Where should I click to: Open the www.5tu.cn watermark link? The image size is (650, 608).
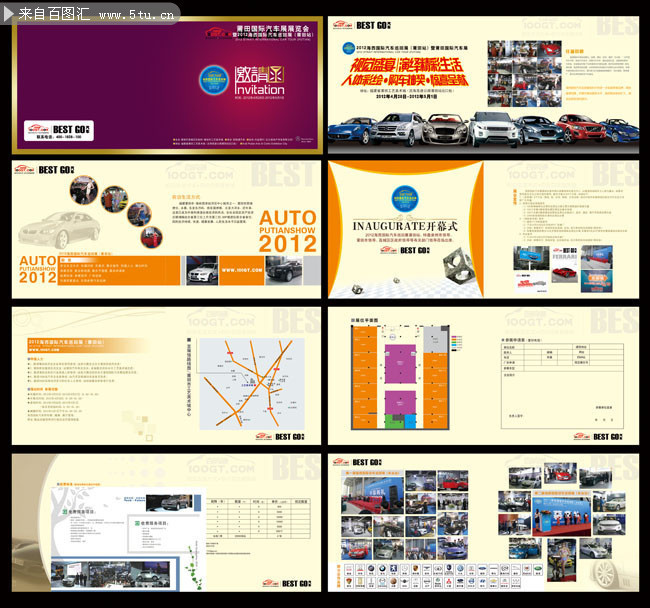point(136,15)
